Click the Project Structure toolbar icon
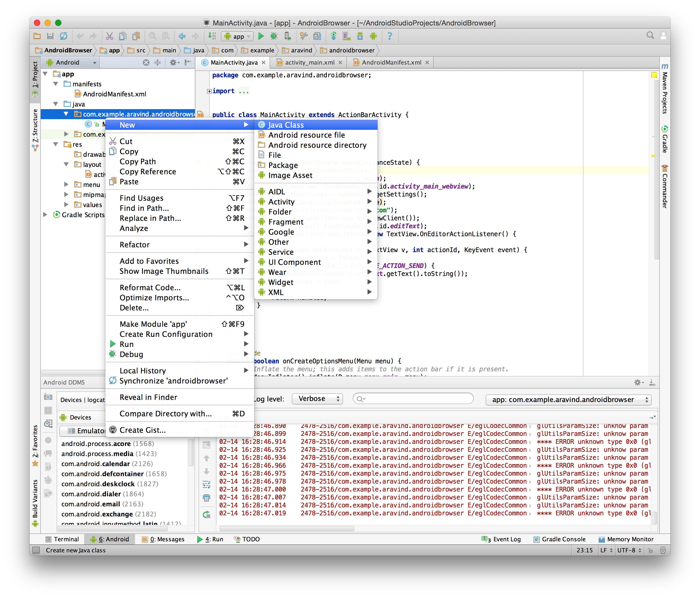Image resolution: width=700 pixels, height=598 pixels. click(317, 36)
